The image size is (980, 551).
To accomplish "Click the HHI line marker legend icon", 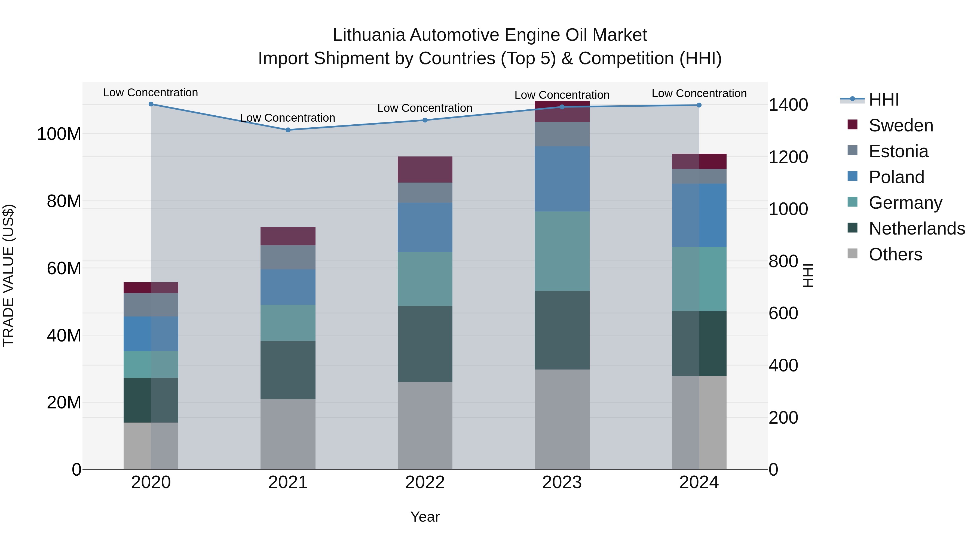I will click(x=852, y=99).
